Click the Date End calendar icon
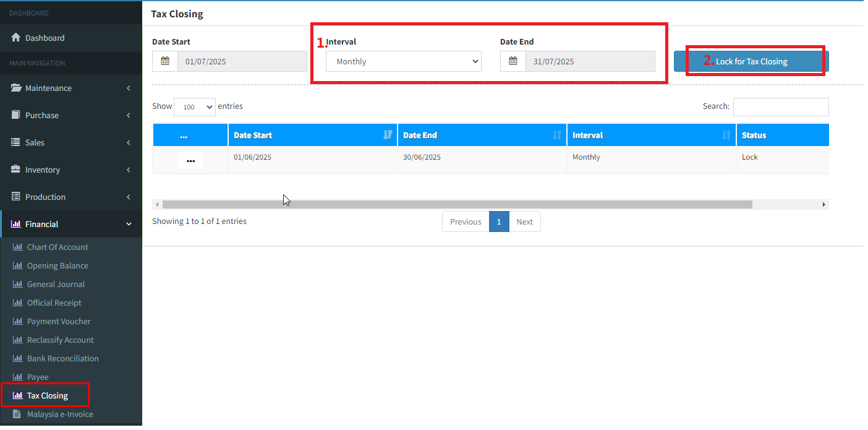Viewport: 868px width, 430px height. (x=513, y=61)
